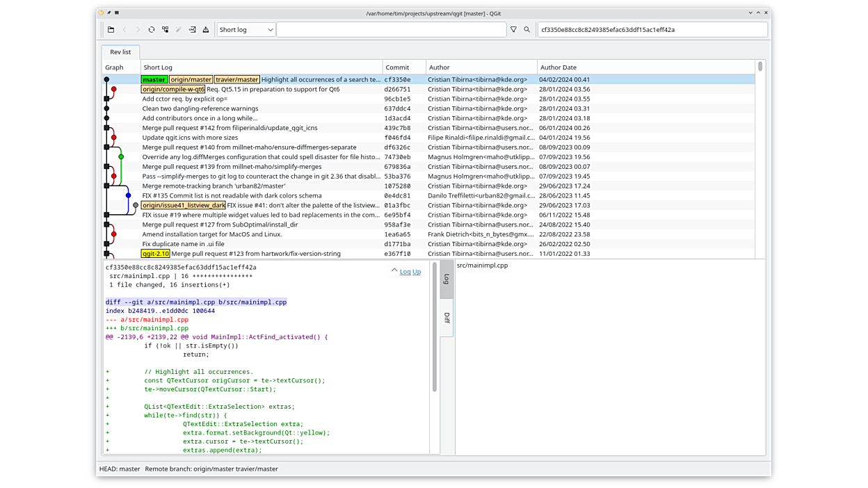Viewport: 868px width, 488px height.
Task: Click the pin icon in the title bar
Action: [x=109, y=13]
